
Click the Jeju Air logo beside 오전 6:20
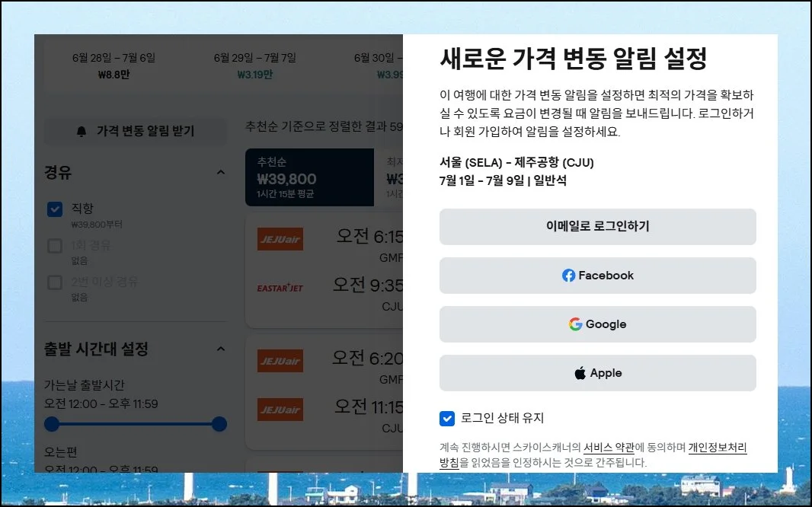point(280,360)
